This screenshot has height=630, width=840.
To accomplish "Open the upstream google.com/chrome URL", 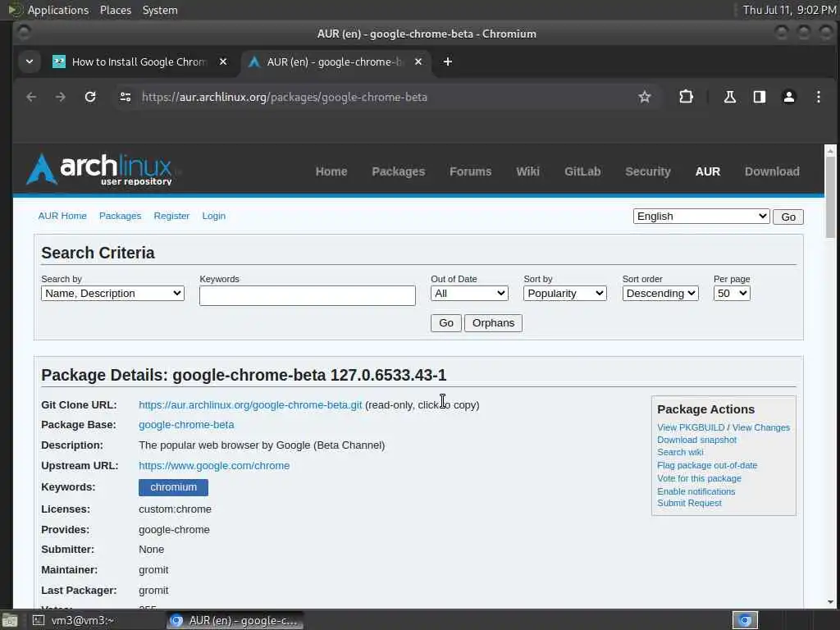I will tap(214, 466).
